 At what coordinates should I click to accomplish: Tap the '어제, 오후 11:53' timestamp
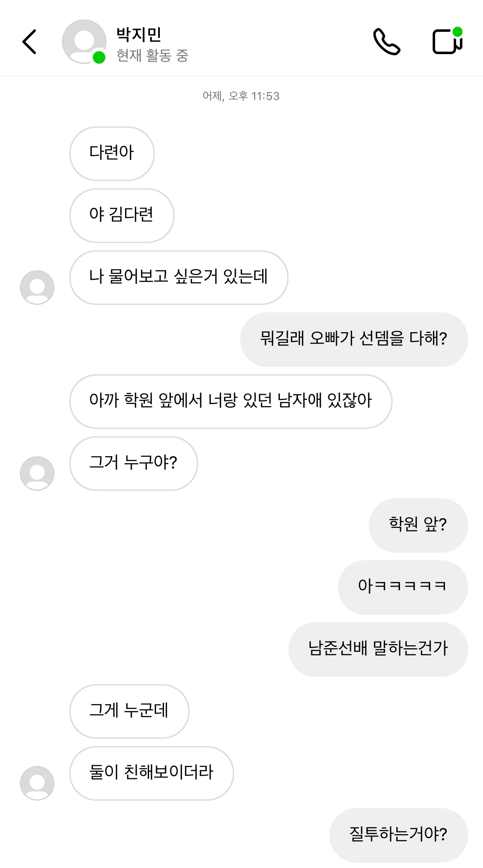point(241,96)
